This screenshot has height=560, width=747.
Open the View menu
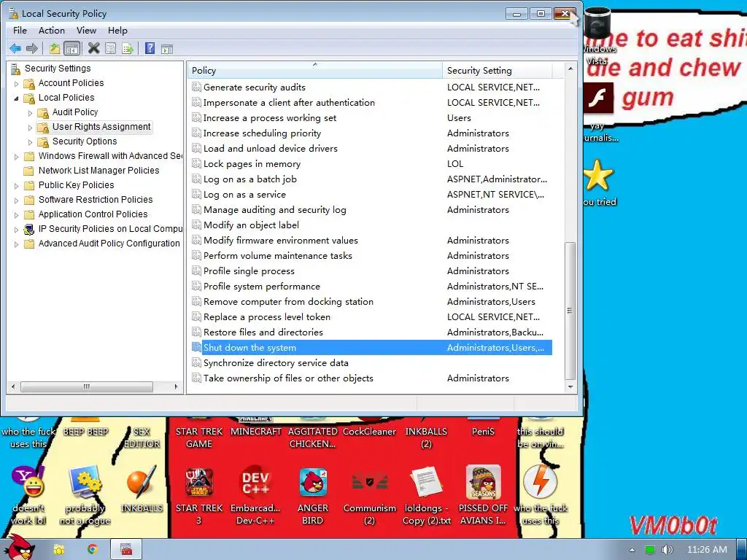pyautogui.click(x=86, y=31)
